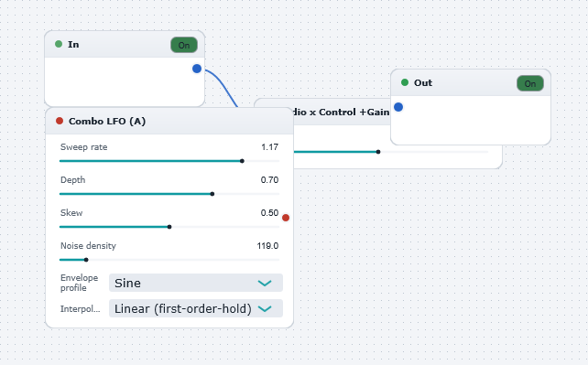Click the green status dot on In node

tap(59, 44)
